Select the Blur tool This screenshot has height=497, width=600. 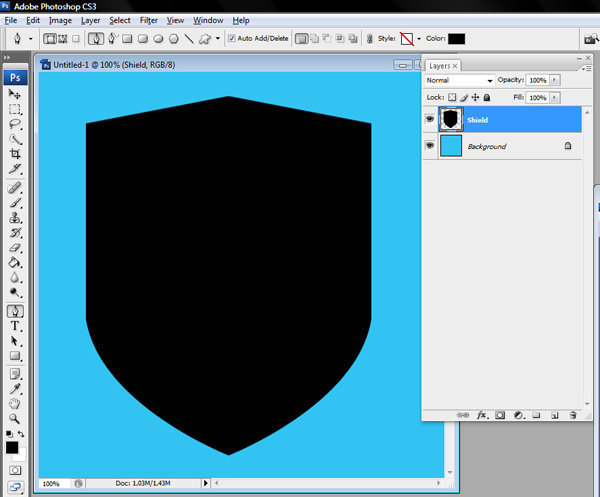(x=15, y=277)
